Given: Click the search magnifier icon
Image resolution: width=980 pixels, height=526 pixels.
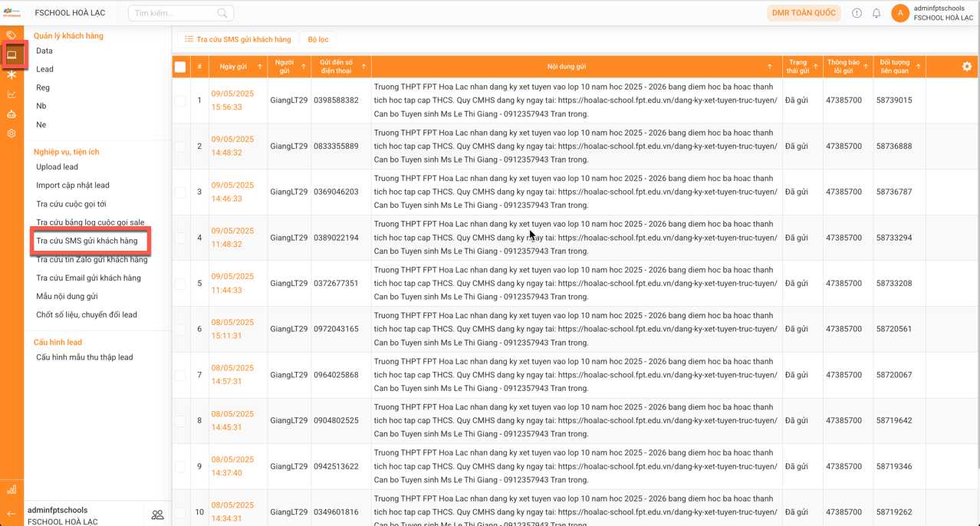Looking at the screenshot, I should pos(222,13).
